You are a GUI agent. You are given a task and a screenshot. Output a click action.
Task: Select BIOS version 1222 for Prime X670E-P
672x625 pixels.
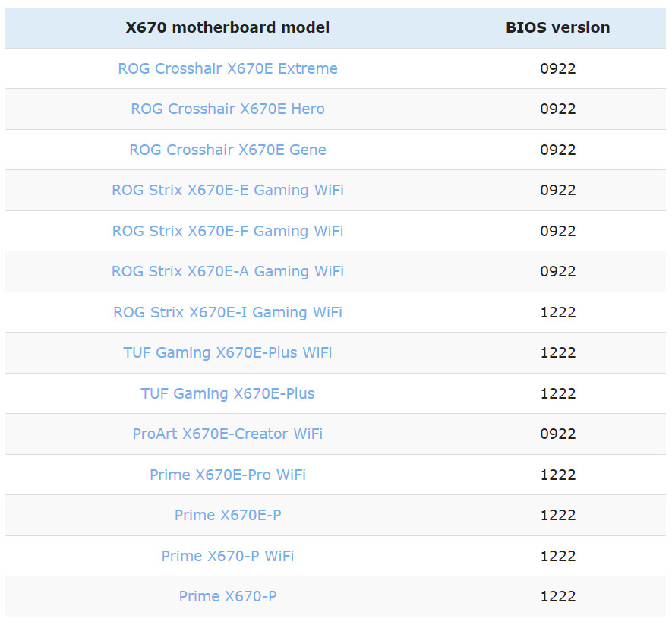[x=557, y=515]
